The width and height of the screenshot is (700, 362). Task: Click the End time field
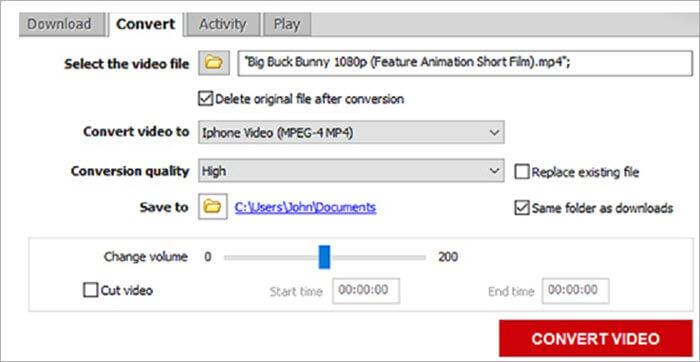[x=575, y=291]
